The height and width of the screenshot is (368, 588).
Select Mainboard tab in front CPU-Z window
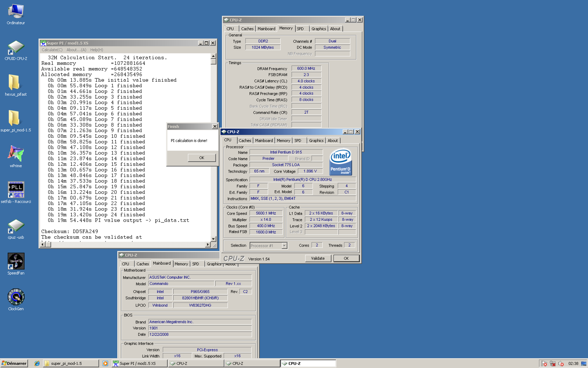[x=264, y=141]
